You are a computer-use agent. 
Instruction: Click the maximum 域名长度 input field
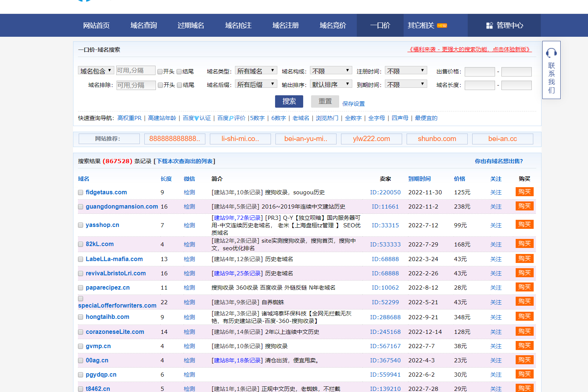click(x=516, y=85)
